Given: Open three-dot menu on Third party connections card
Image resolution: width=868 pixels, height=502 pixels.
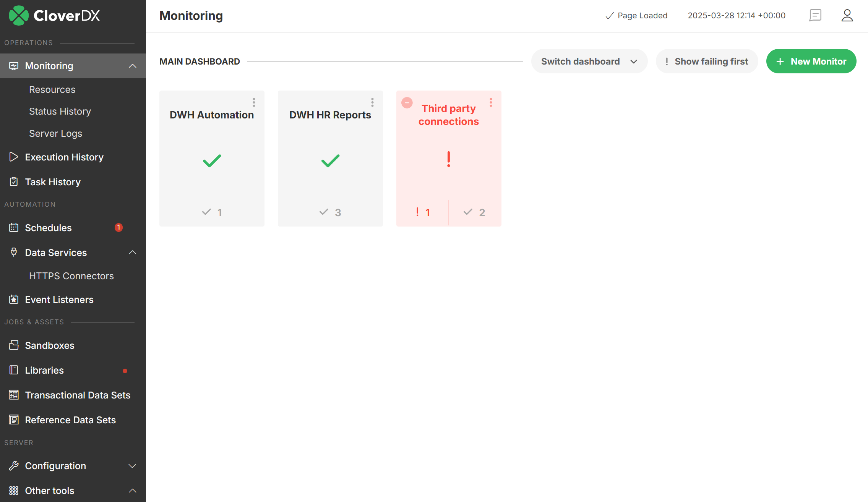Looking at the screenshot, I should 491,102.
